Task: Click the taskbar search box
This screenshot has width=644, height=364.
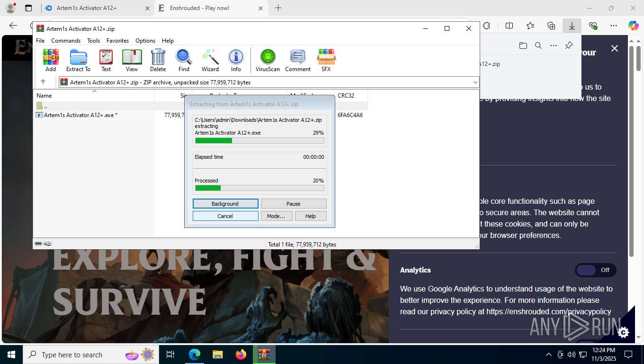Action: pos(91,355)
